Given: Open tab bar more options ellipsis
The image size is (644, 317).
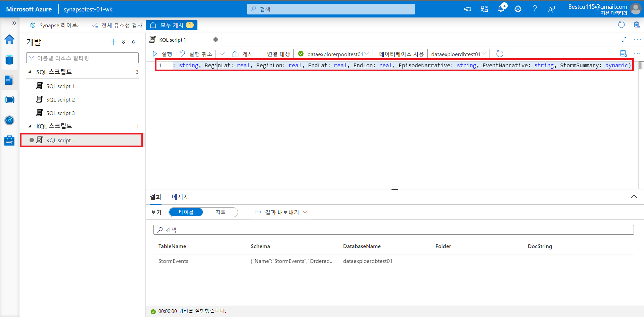Looking at the screenshot, I should coord(637,40).
